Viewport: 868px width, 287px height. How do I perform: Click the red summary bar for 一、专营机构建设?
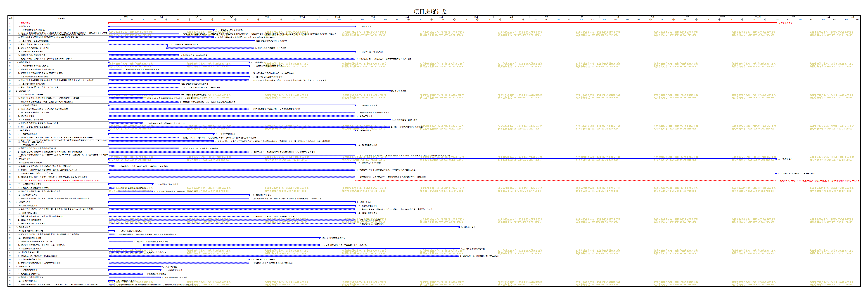click(x=442, y=23)
